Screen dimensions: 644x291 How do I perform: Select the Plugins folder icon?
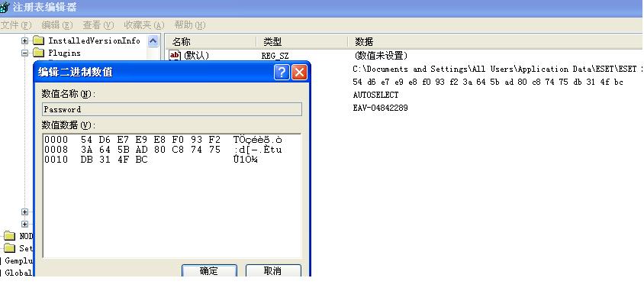(38, 53)
